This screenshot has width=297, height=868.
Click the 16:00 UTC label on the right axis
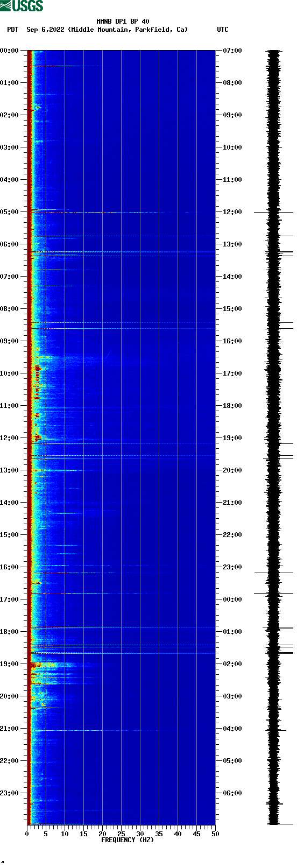232,341
